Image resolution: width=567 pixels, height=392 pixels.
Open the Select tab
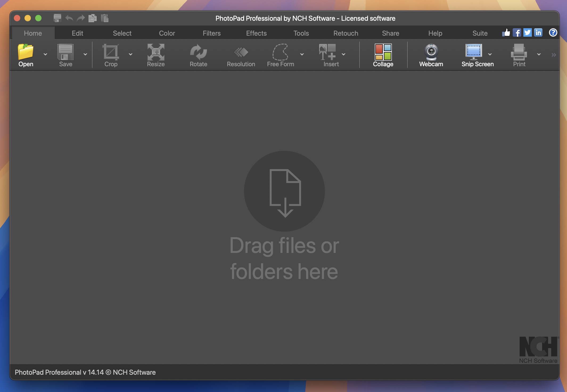pos(122,33)
